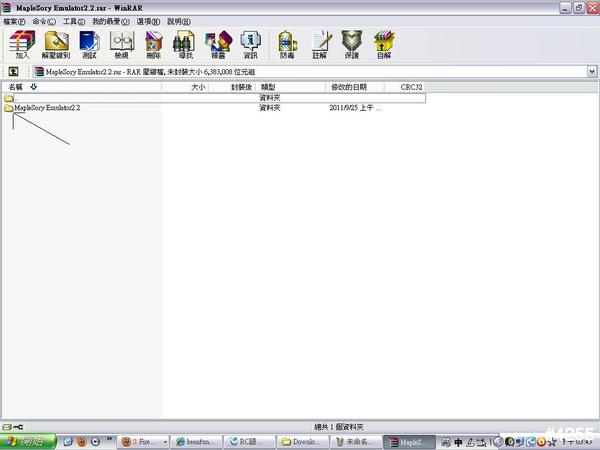Select the parent '..' folder row
The image size is (600, 450).
click(x=214, y=98)
